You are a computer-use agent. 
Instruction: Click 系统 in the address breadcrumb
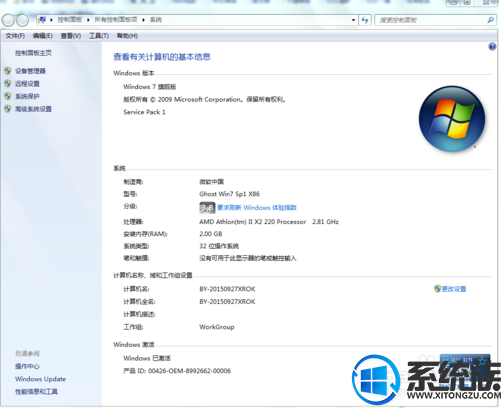point(156,20)
